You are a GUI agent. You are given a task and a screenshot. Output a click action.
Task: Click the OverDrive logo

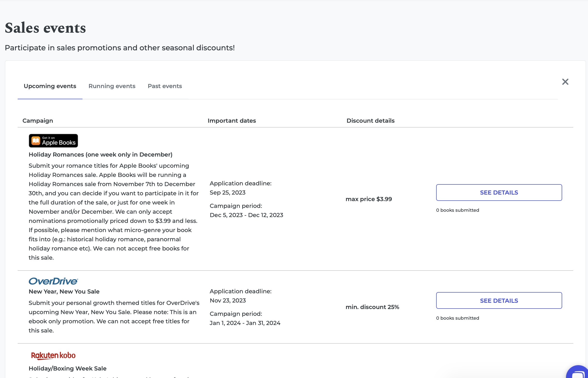[53, 281]
